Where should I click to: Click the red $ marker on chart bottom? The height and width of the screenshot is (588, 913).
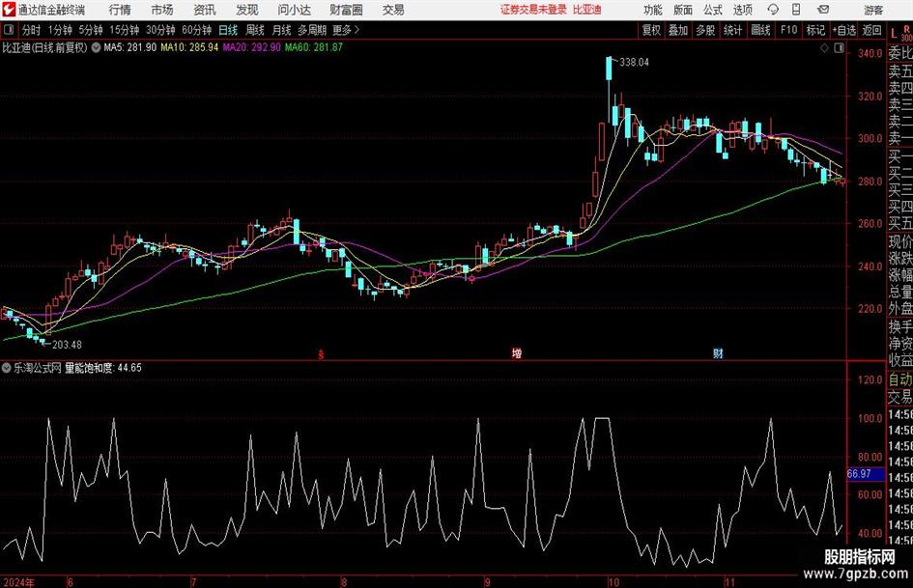click(x=321, y=354)
